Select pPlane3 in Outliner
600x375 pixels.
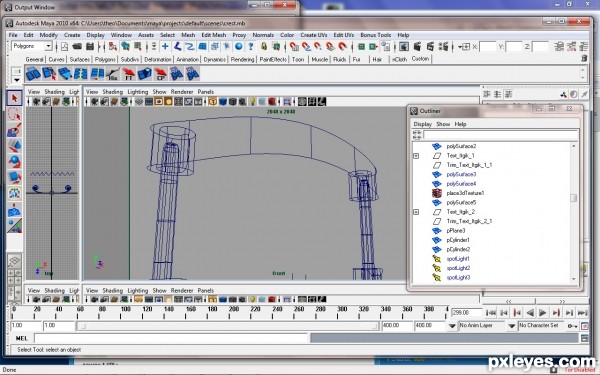click(456, 231)
